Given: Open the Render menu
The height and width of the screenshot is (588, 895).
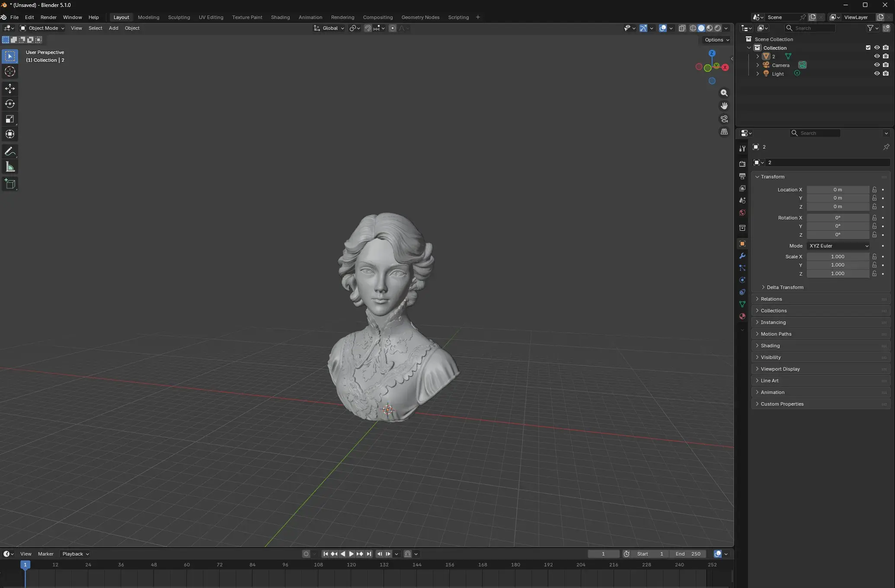Looking at the screenshot, I should [48, 17].
